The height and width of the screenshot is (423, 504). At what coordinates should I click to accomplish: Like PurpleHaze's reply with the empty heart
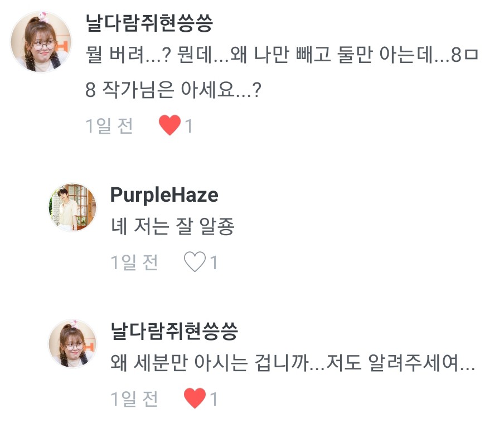click(x=195, y=262)
